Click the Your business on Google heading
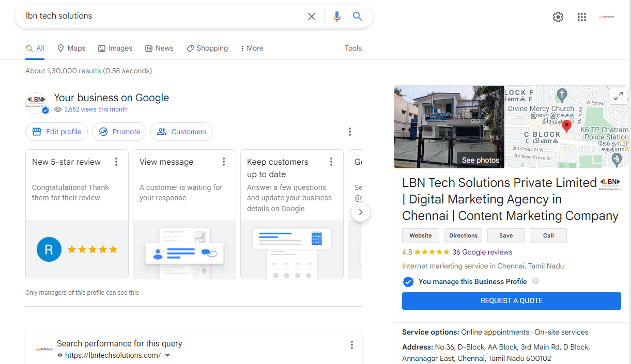This screenshot has width=631, height=364. coord(112,98)
